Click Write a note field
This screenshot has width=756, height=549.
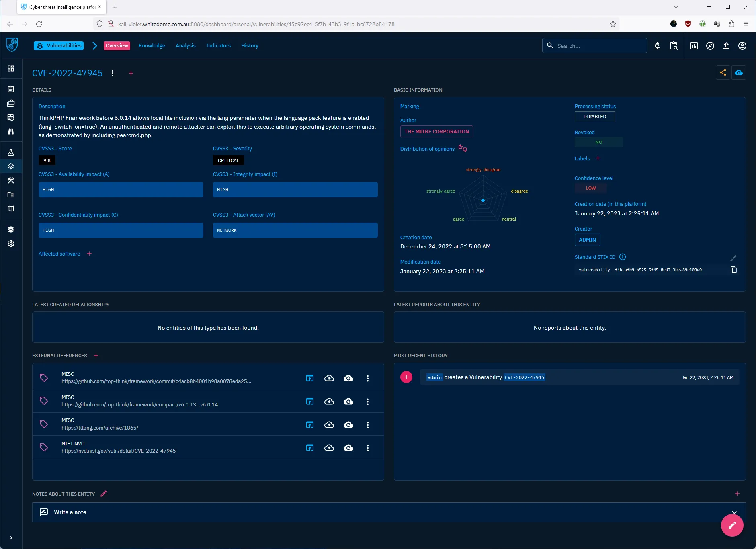pos(389,512)
